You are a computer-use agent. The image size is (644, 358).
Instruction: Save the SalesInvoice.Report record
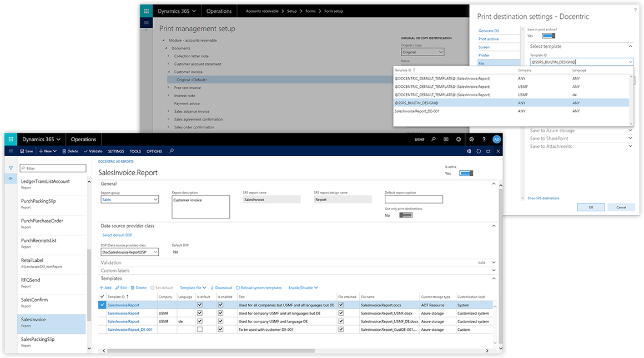(x=27, y=151)
